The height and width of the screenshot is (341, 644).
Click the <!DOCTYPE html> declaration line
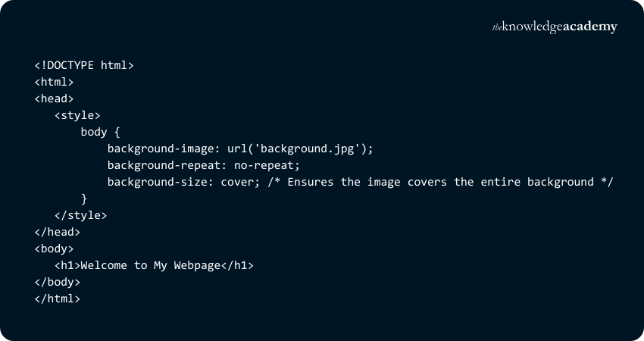coord(83,65)
